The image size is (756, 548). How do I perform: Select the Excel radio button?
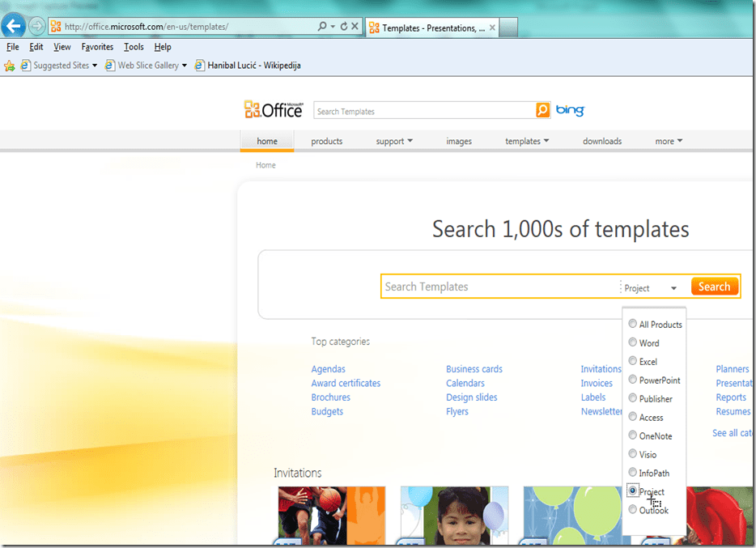coord(633,361)
